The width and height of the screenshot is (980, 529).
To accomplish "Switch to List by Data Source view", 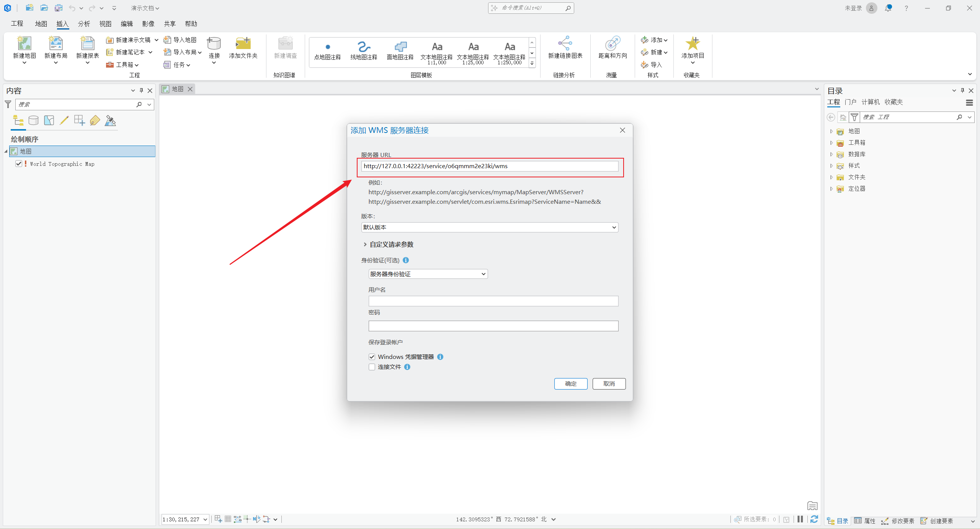I will click(x=34, y=121).
